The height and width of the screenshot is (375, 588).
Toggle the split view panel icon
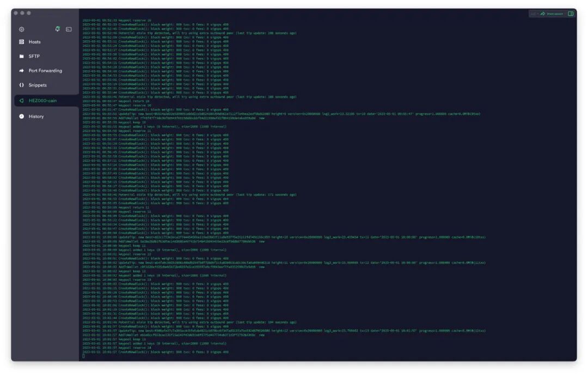point(571,14)
